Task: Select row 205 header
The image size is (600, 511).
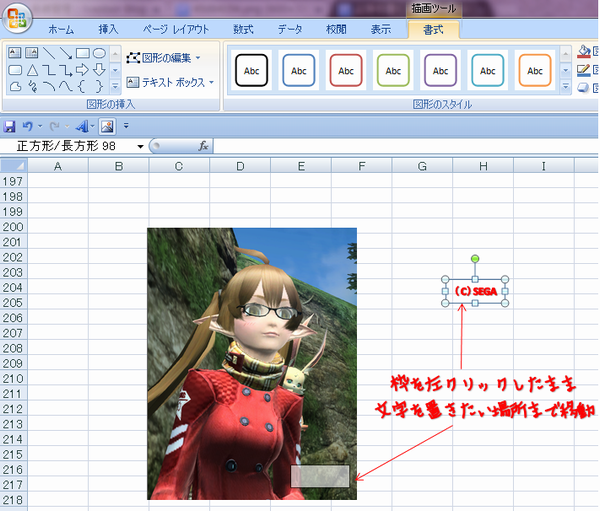Action: click(13, 303)
